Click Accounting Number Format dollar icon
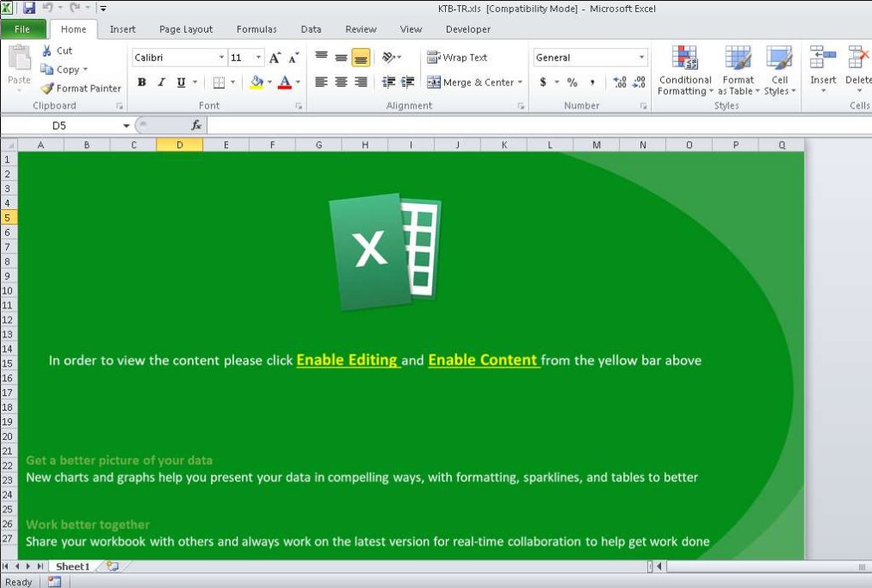 (543, 83)
